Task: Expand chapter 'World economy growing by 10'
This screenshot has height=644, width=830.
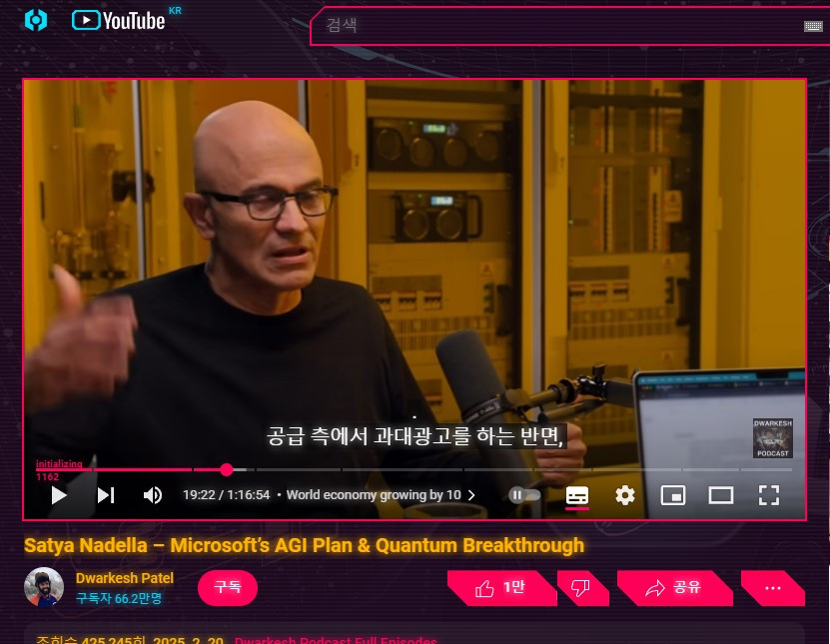Action: (x=382, y=495)
